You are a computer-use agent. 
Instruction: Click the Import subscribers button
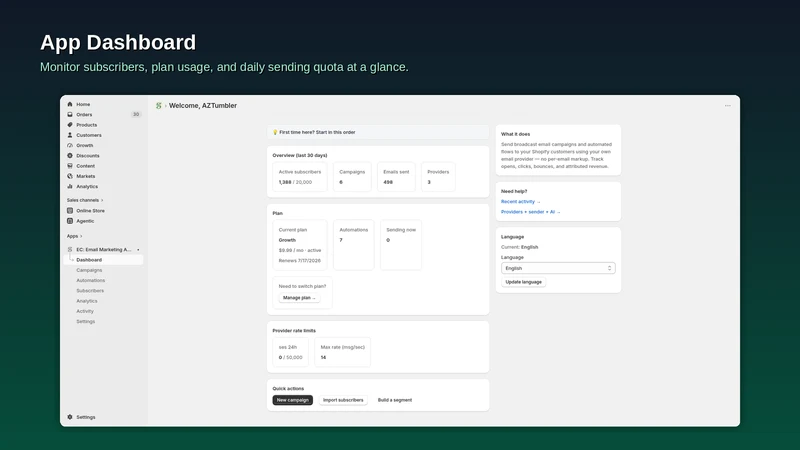pos(343,400)
